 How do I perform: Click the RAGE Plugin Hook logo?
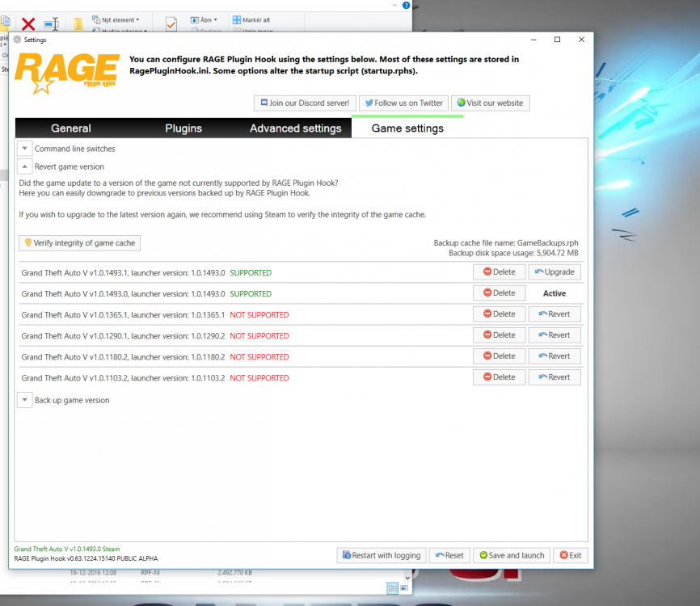click(67, 74)
